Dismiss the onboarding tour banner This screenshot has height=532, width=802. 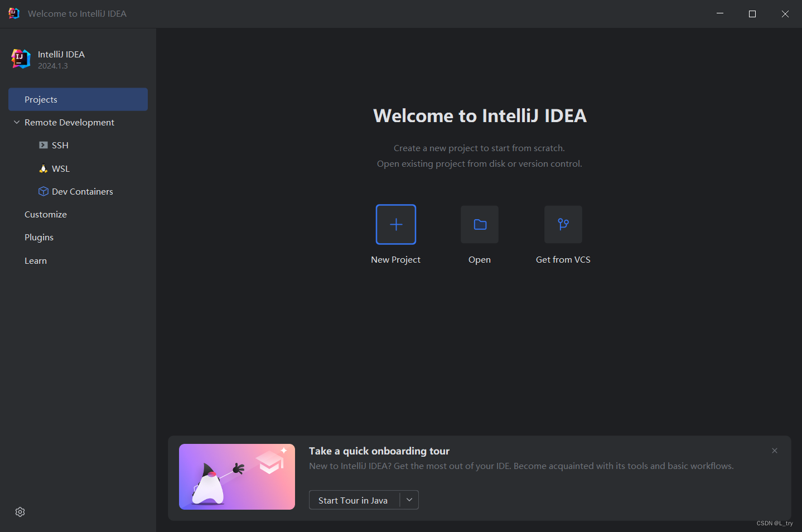coord(775,451)
